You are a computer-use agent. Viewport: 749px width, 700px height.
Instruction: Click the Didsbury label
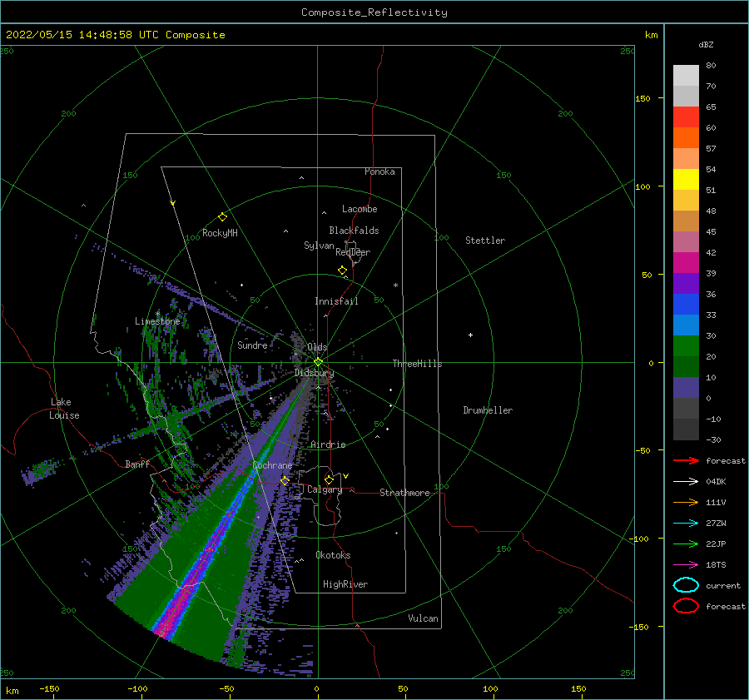[x=314, y=373]
